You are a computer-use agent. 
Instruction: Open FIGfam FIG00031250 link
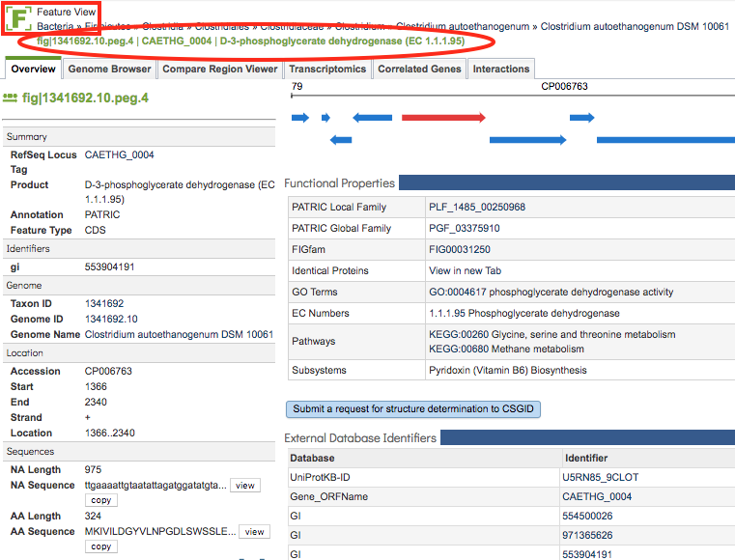[x=460, y=249]
